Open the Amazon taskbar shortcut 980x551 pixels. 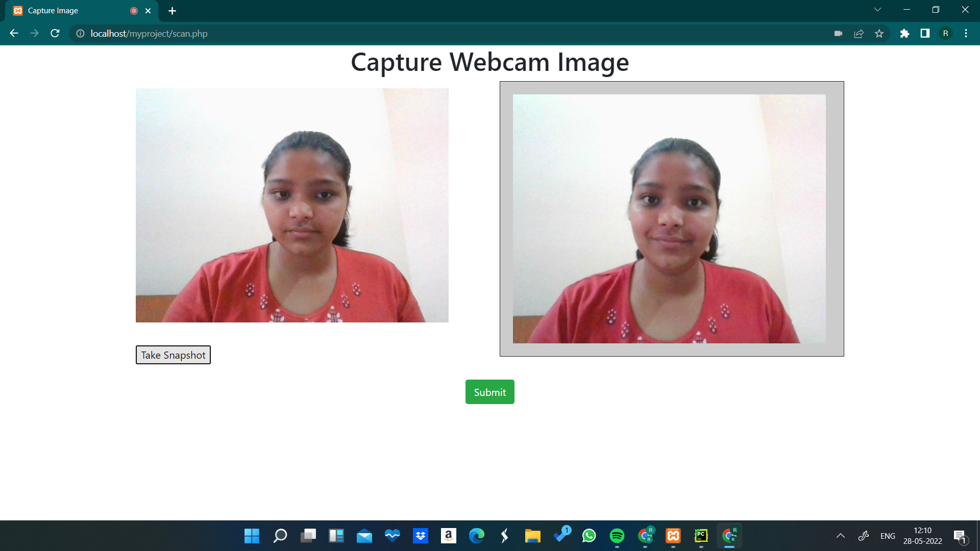[x=448, y=536]
